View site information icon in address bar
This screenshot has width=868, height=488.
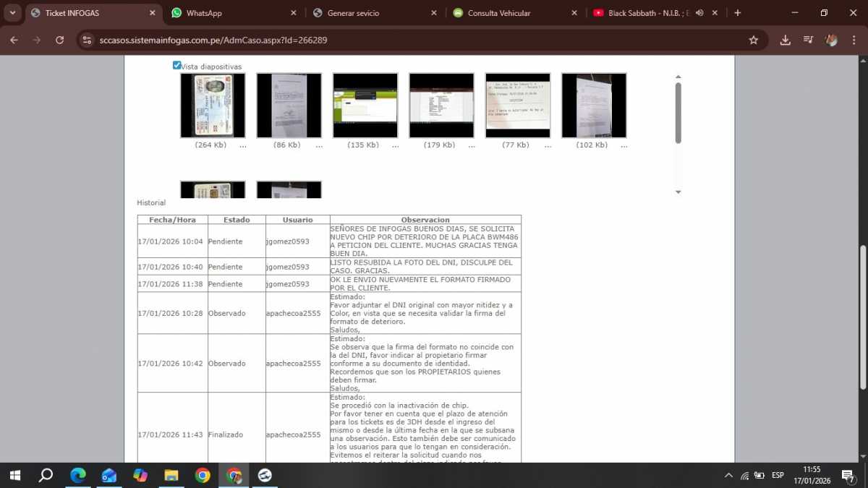[x=88, y=40]
